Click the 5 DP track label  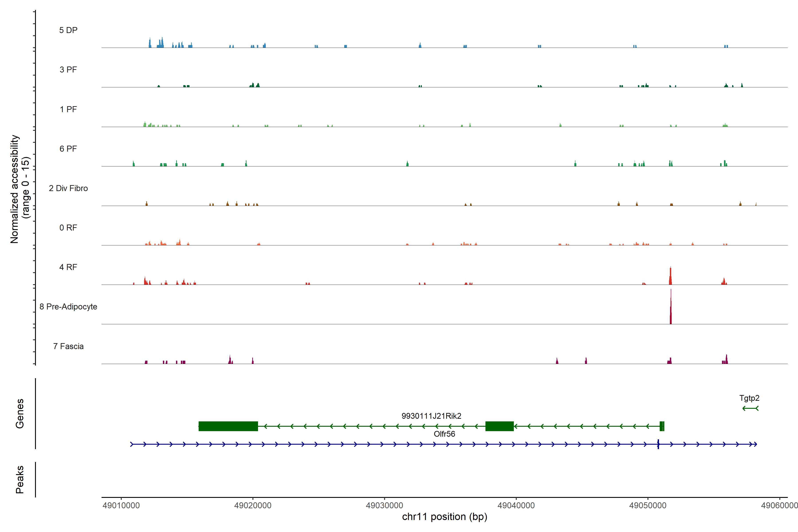pyautogui.click(x=68, y=30)
